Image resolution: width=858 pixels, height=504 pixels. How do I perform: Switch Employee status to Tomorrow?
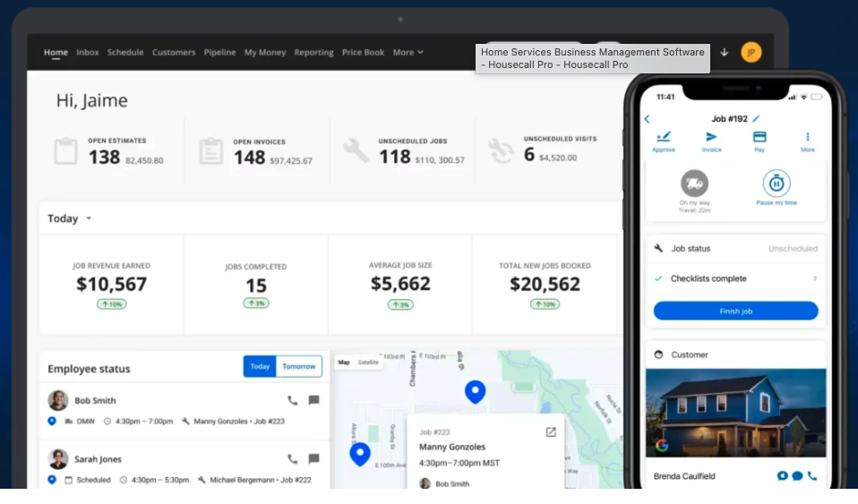[299, 367]
